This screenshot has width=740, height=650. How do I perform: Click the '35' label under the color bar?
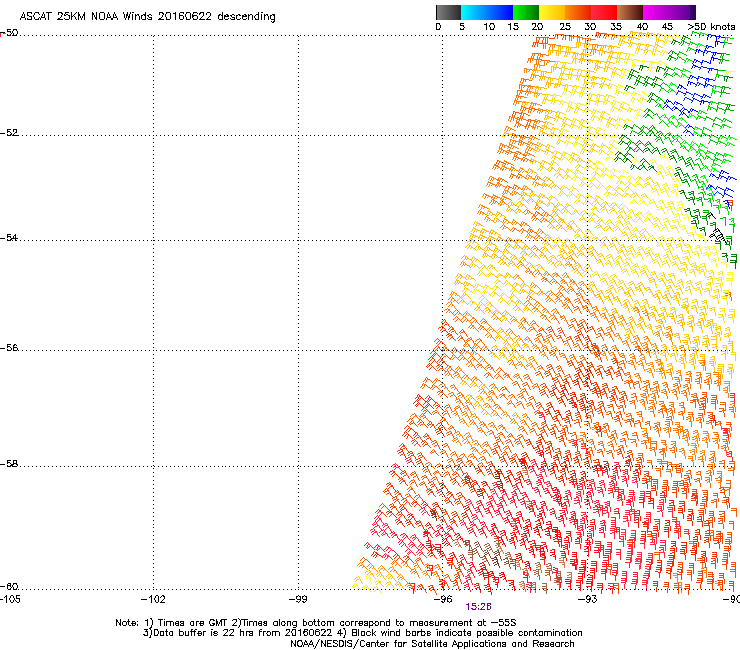coord(616,27)
